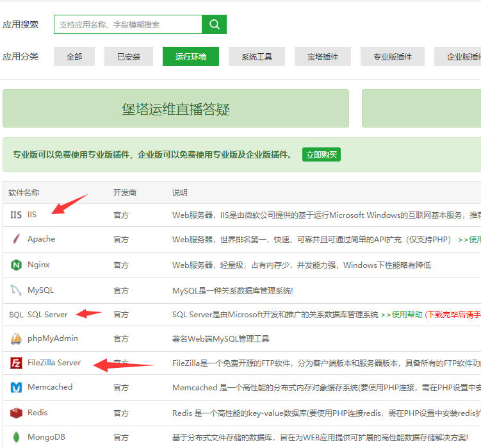The width and height of the screenshot is (481, 448).
Task: Open the 堡塔运维直播答疑 banner
Action: 175,109
